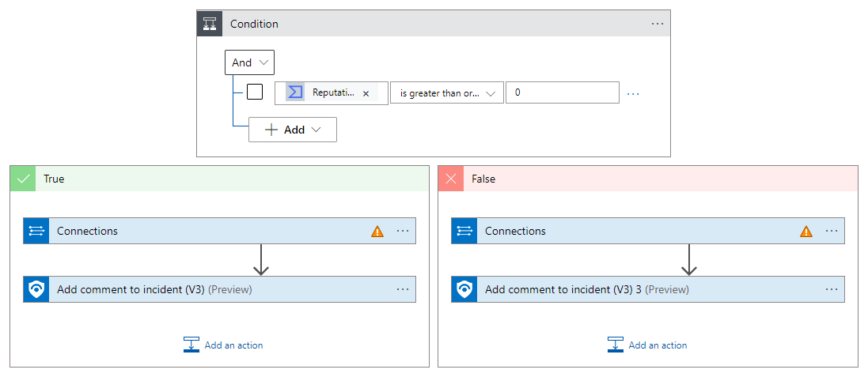Click the Connections icon in True branch
868x377 pixels.
point(36,231)
